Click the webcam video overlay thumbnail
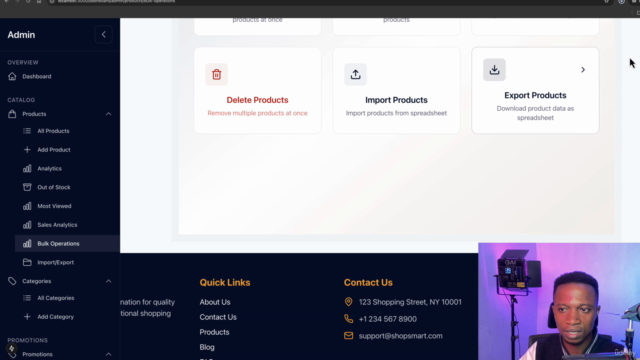The width and height of the screenshot is (640, 360). pos(559,302)
